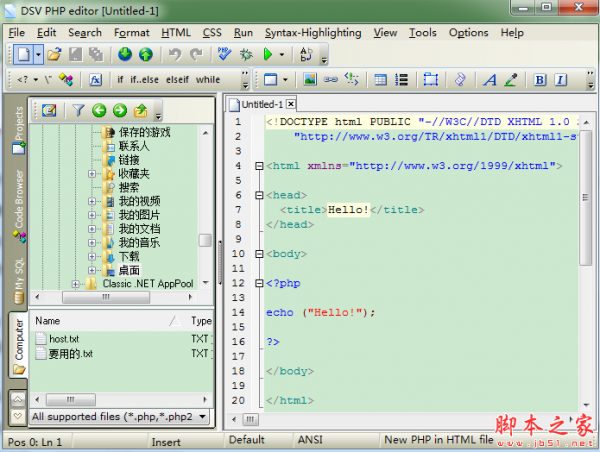Open the Syntax-Highlighting menu
Viewport: 600px width, 452px height.
click(314, 32)
